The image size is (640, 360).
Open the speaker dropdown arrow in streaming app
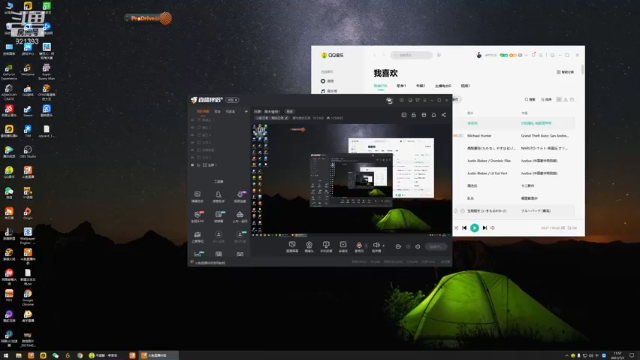click(383, 246)
